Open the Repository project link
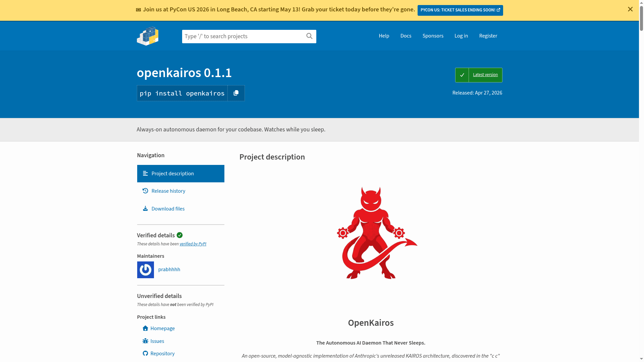644x362 pixels. 163,354
